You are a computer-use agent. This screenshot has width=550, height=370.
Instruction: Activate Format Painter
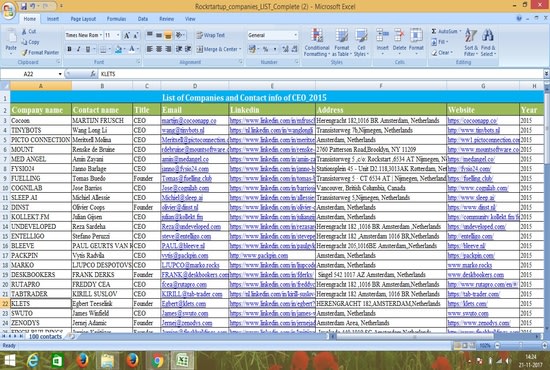point(40,52)
